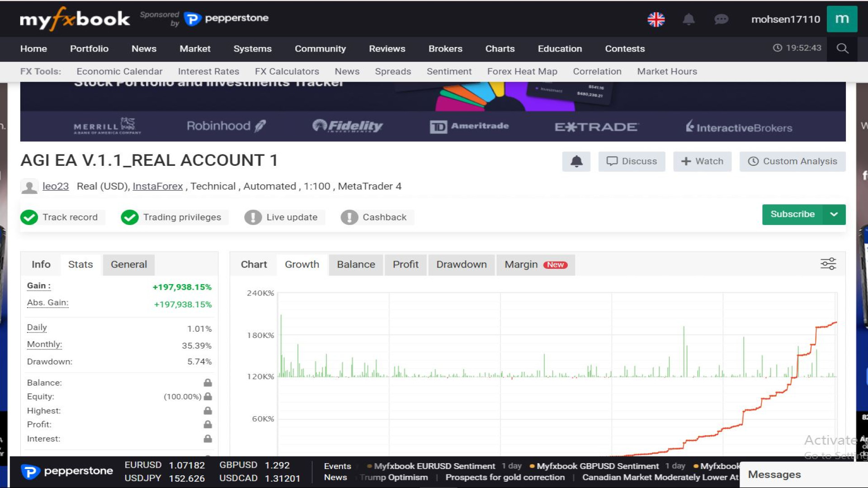Click the Track record green checkmark

tap(29, 217)
